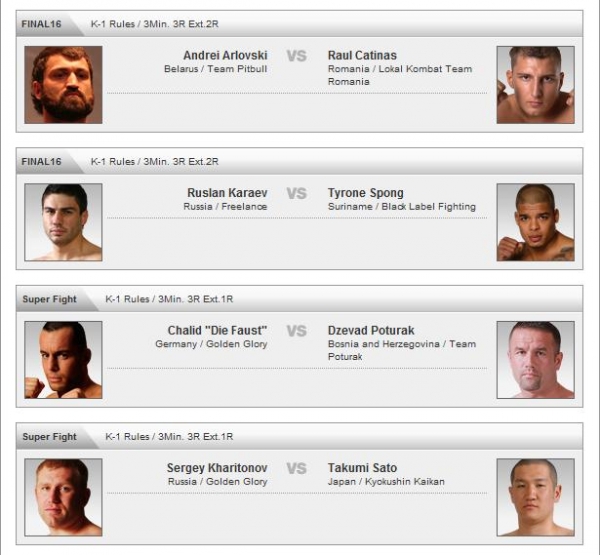This screenshot has width=600, height=555.
Task: Click the Ruslan Karaev name
Action: (227, 193)
